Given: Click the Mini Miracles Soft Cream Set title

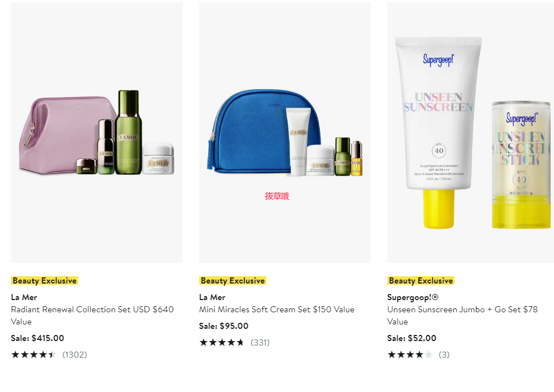Looking at the screenshot, I should click(x=277, y=310).
